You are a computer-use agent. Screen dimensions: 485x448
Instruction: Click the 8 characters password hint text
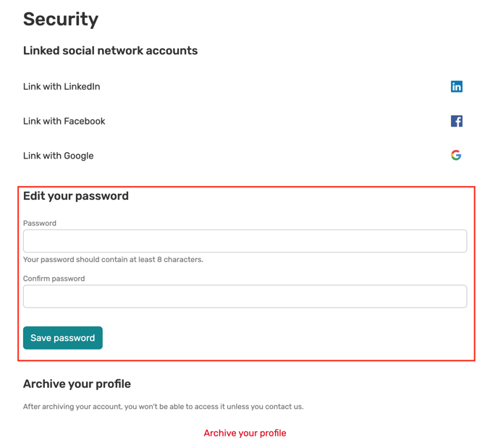click(113, 260)
